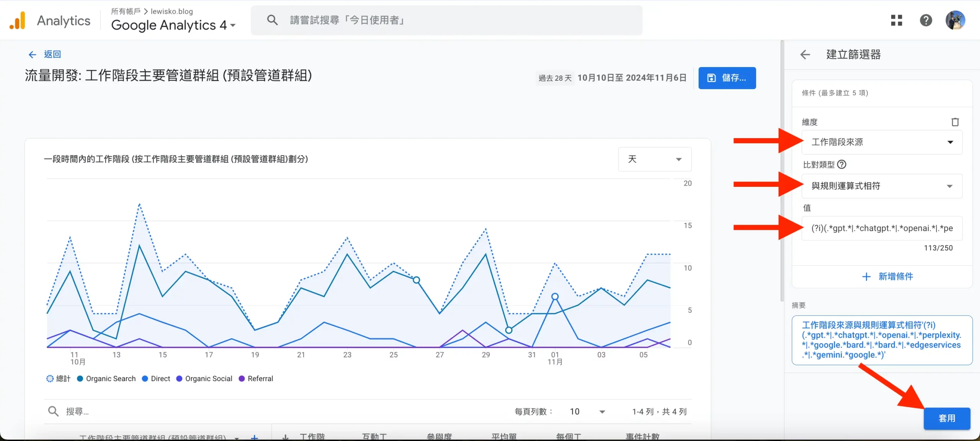Viewport: 980px width, 441px height.
Task: Click the Google Analytics logo icon
Action: click(18, 20)
